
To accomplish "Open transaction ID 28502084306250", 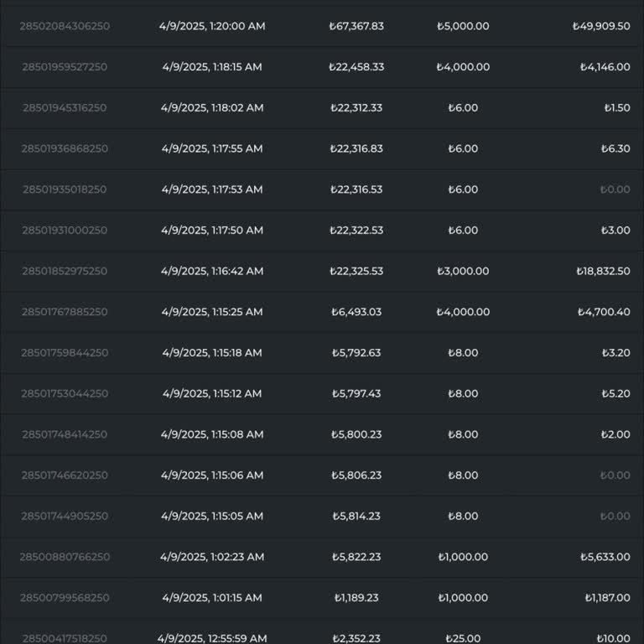I will (x=65, y=26).
